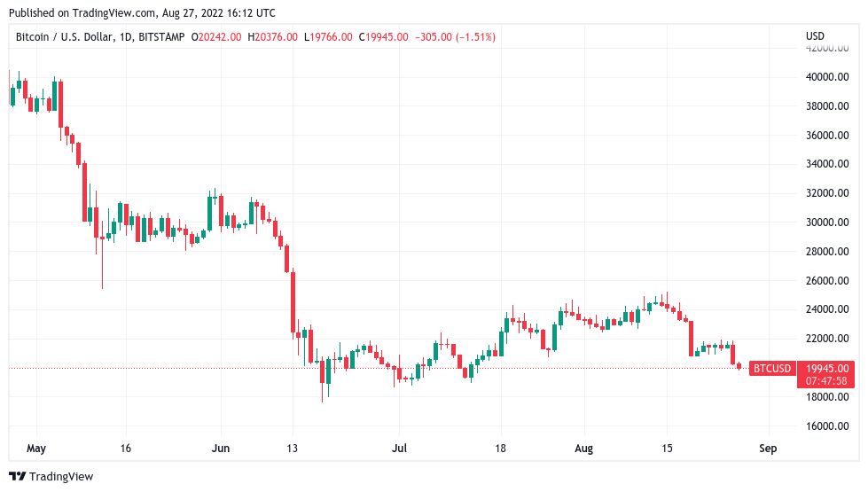Viewport: 868px width, 492px height.
Task: Click the open value O20242.00
Action: pos(216,37)
